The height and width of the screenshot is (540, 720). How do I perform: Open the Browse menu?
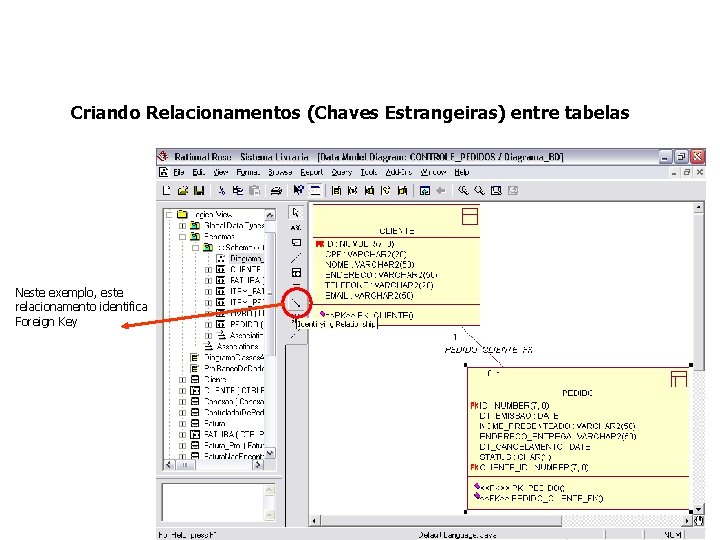tap(280, 172)
